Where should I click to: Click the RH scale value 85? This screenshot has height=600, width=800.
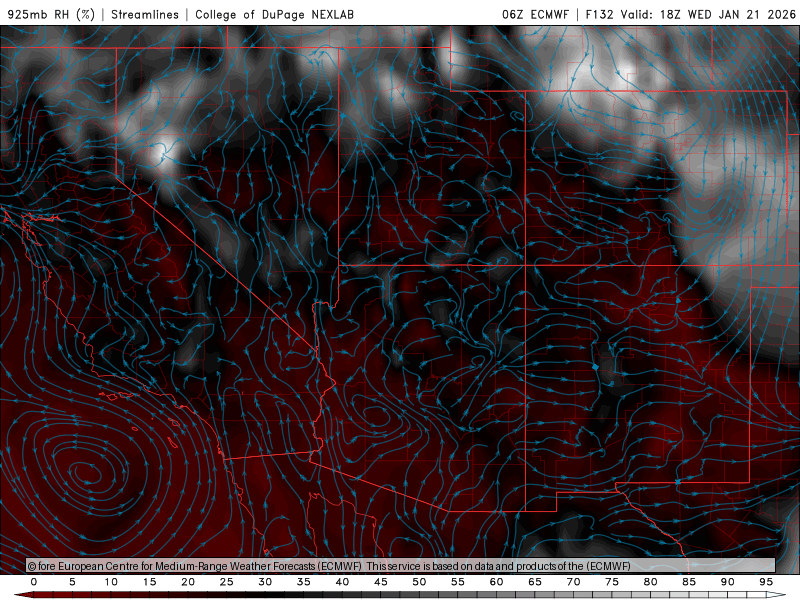[x=689, y=582]
